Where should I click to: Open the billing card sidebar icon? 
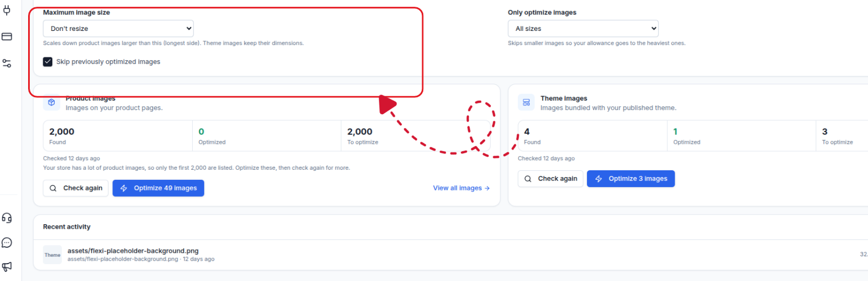pyautogui.click(x=7, y=37)
